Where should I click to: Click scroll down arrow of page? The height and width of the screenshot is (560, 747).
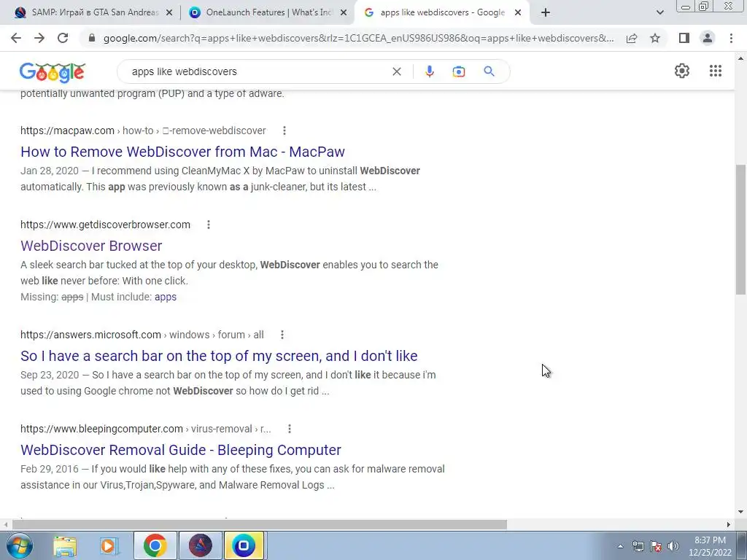click(741, 513)
